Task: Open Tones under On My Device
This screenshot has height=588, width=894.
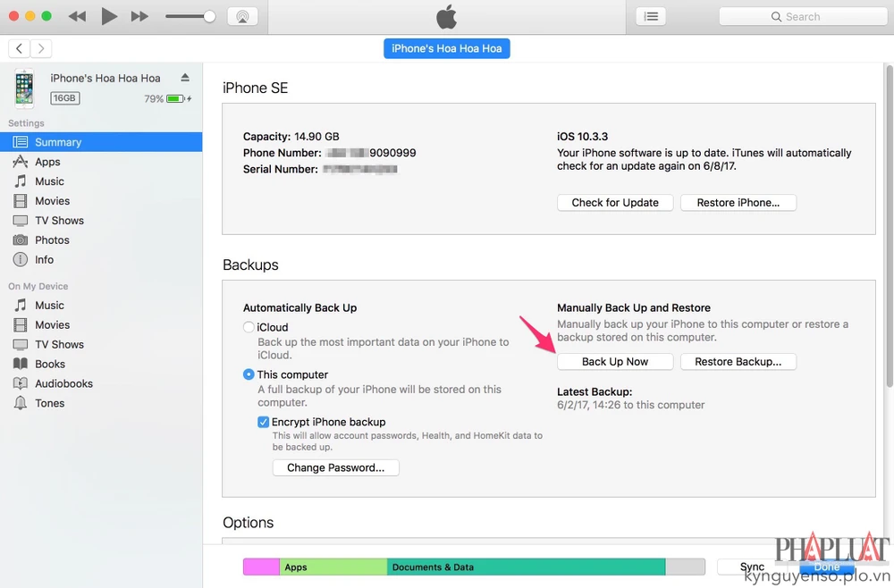Action: [x=49, y=403]
